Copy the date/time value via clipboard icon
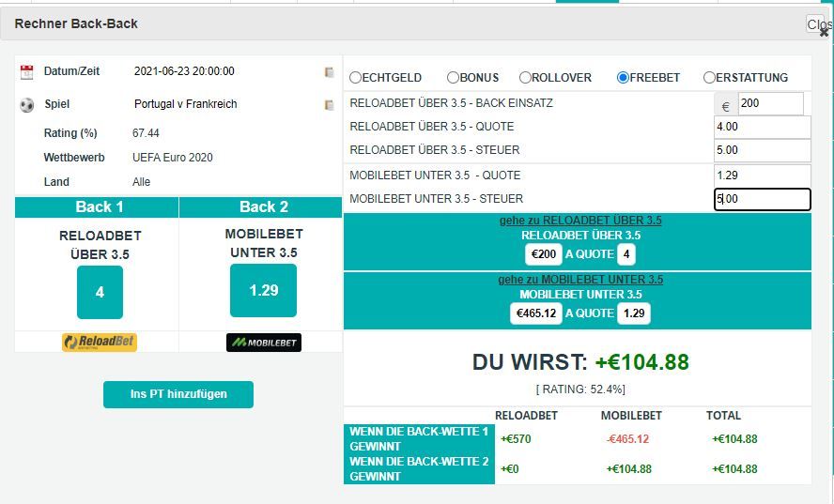Screen dimensions: 834x504 pos(330,71)
